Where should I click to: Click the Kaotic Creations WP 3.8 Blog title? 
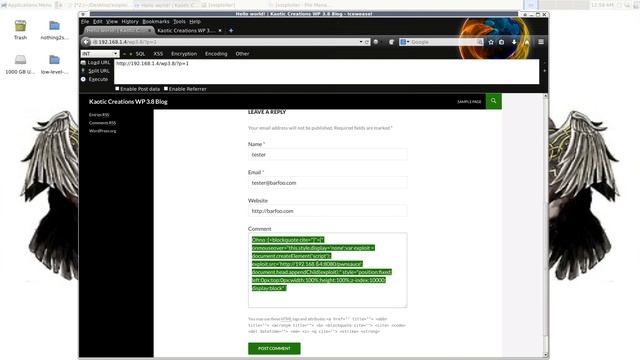coord(128,102)
